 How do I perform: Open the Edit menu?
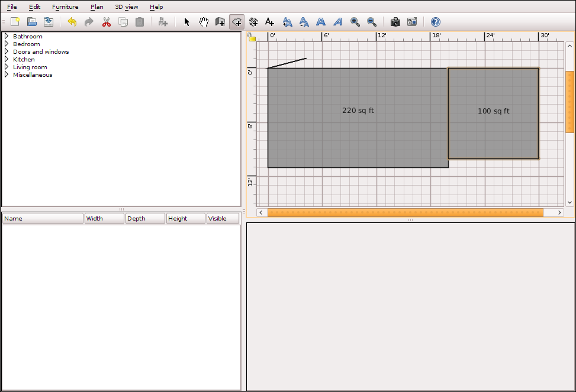tap(34, 7)
